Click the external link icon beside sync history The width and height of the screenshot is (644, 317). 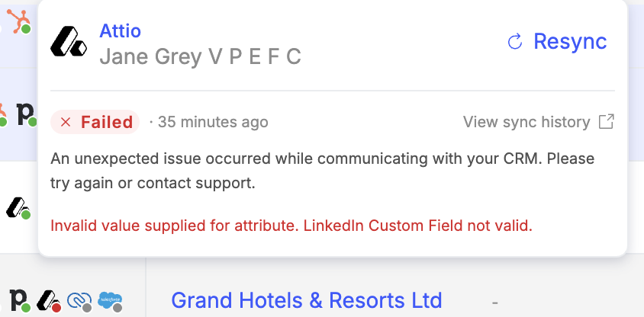[x=606, y=122]
